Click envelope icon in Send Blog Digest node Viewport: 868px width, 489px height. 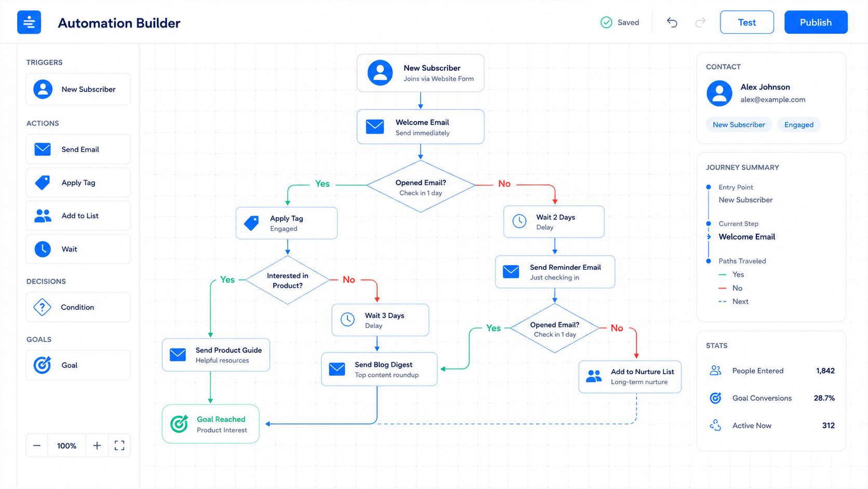tap(337, 369)
